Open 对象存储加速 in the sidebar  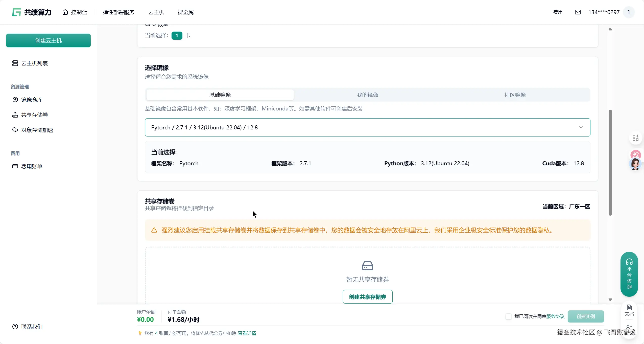pyautogui.click(x=37, y=130)
